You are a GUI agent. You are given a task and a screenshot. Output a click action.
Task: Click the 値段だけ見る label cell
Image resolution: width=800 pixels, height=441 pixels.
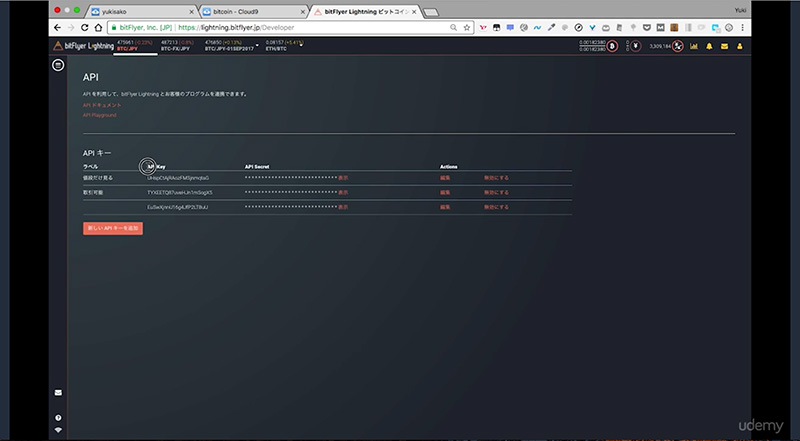98,178
